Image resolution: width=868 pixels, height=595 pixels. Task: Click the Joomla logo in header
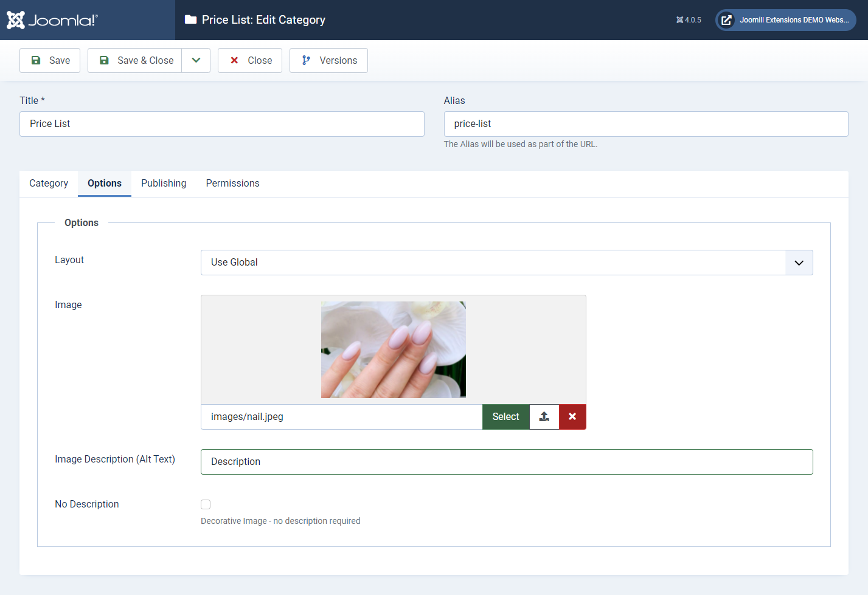click(x=52, y=20)
